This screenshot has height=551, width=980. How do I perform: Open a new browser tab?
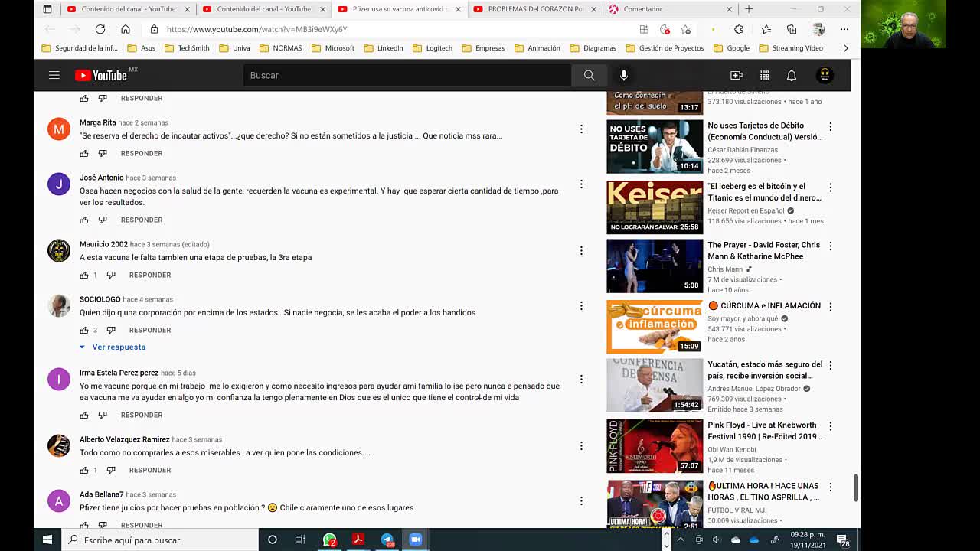click(x=749, y=9)
